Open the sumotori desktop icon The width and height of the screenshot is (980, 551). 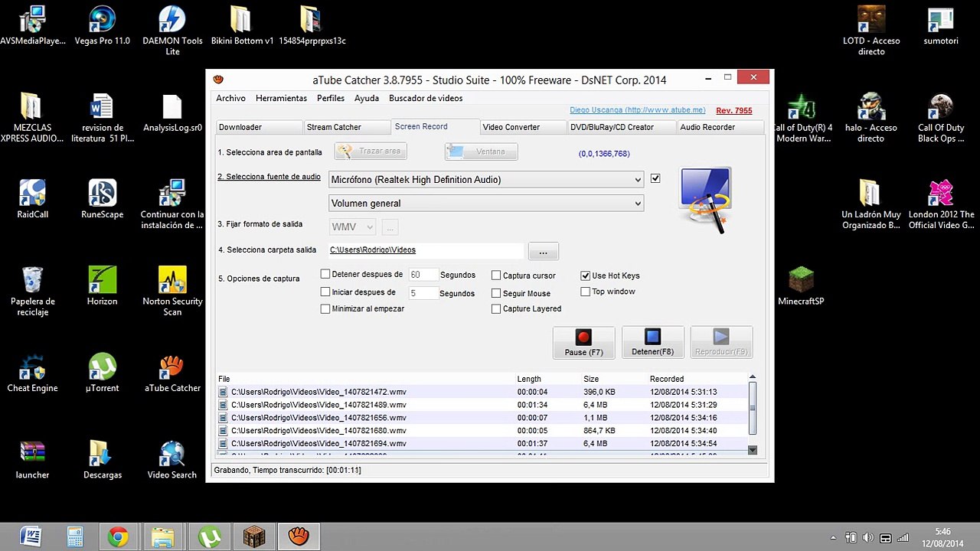(940, 27)
